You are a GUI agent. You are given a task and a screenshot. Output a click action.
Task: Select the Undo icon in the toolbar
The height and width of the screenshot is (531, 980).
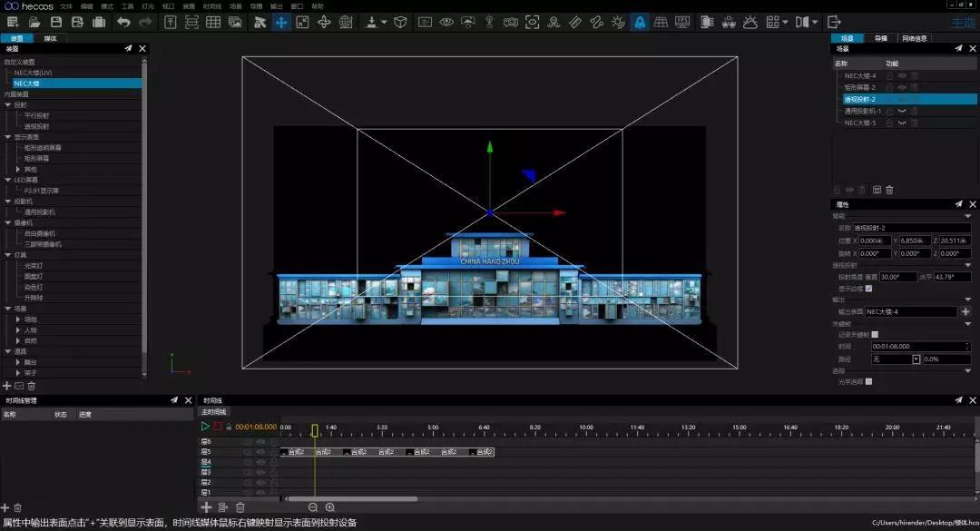click(x=122, y=22)
